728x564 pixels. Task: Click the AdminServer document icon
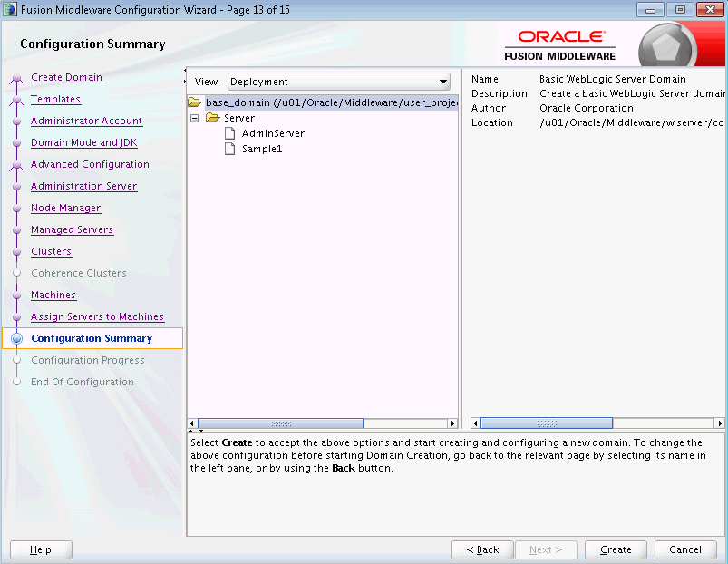tap(229, 133)
